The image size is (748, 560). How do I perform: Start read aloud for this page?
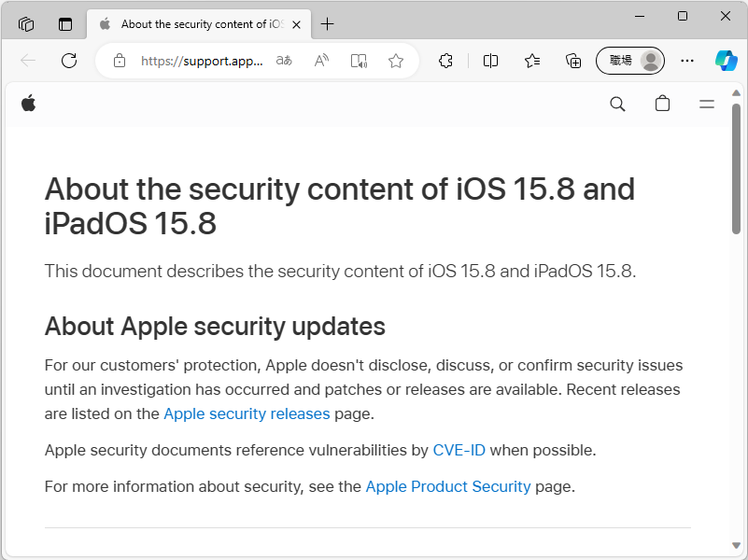(321, 60)
